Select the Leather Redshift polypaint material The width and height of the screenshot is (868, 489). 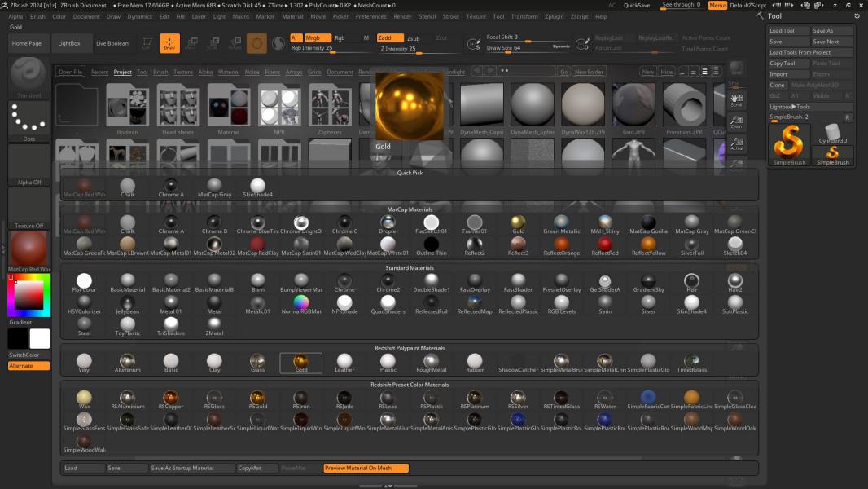point(344,363)
